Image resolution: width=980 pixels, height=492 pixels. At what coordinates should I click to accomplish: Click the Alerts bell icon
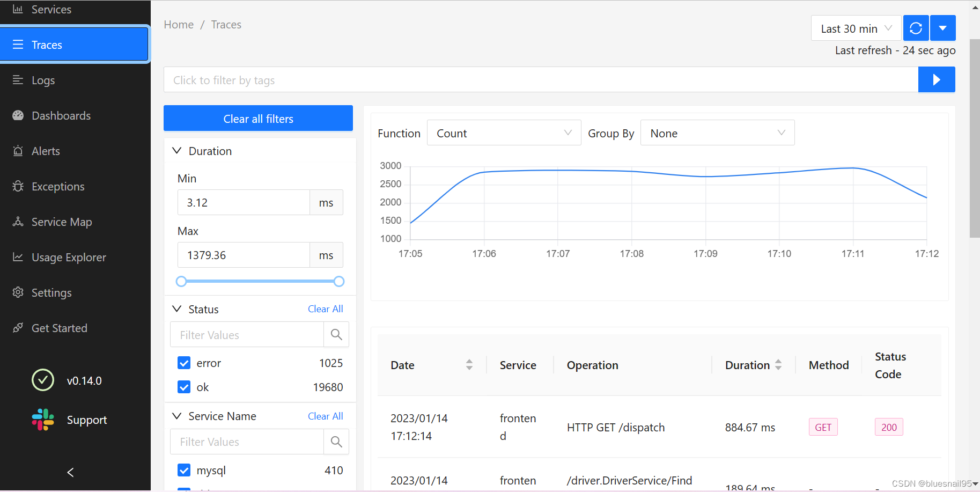coord(18,151)
